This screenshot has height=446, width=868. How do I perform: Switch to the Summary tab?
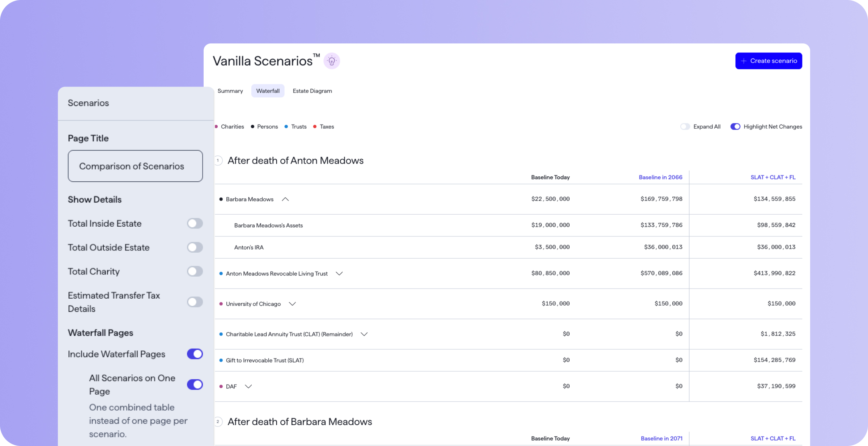[230, 91]
